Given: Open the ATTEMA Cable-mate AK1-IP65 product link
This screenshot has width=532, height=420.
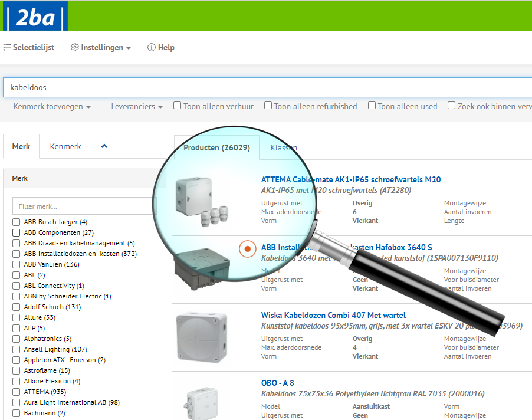Looking at the screenshot, I should click(351, 179).
